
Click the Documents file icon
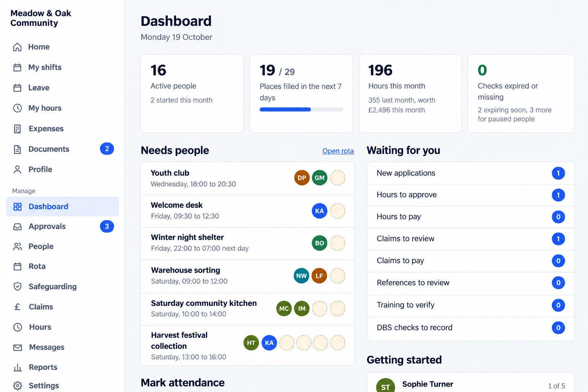click(x=17, y=149)
